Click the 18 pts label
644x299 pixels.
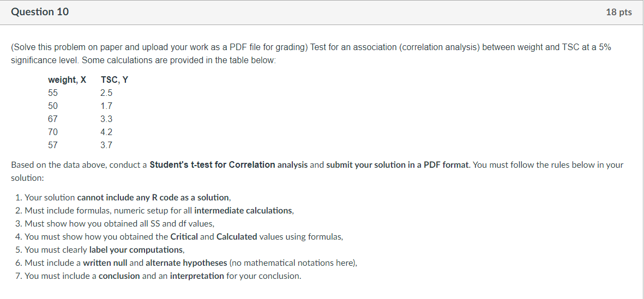pos(618,13)
